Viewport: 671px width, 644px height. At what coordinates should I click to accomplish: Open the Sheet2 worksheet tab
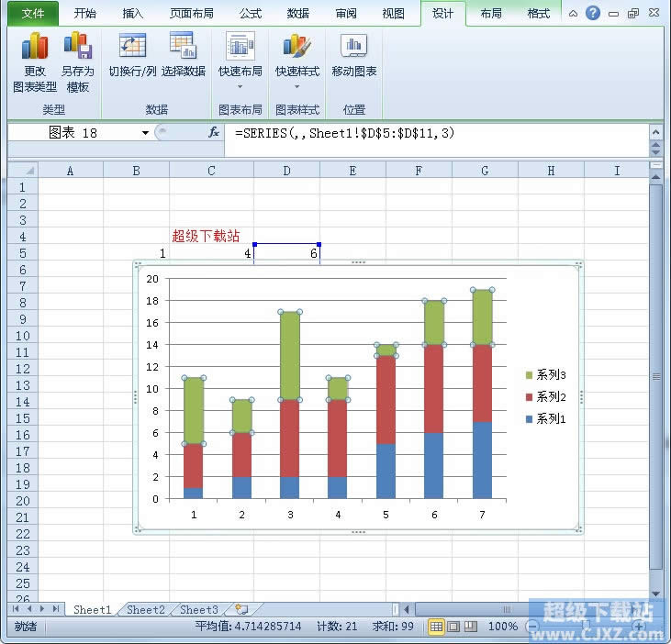point(146,610)
